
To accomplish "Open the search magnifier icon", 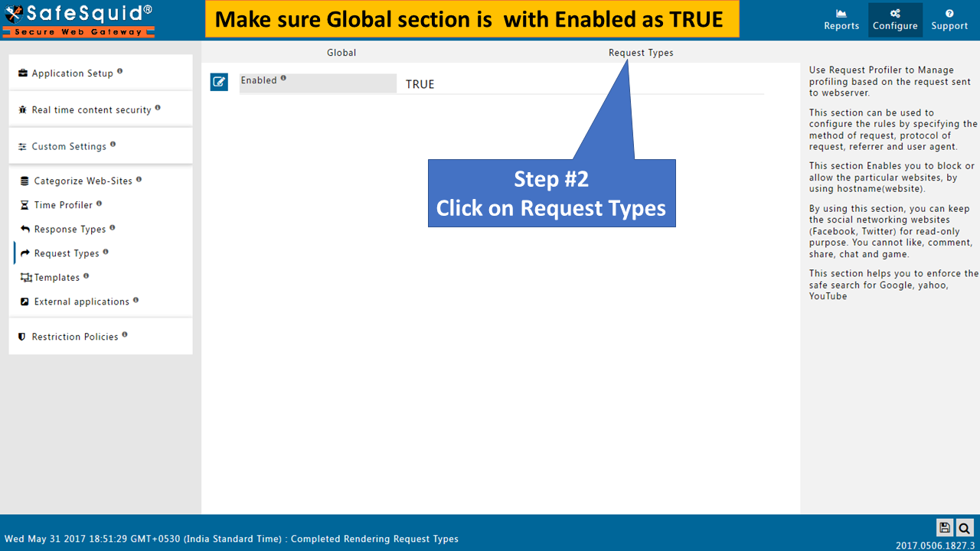I will click(964, 527).
